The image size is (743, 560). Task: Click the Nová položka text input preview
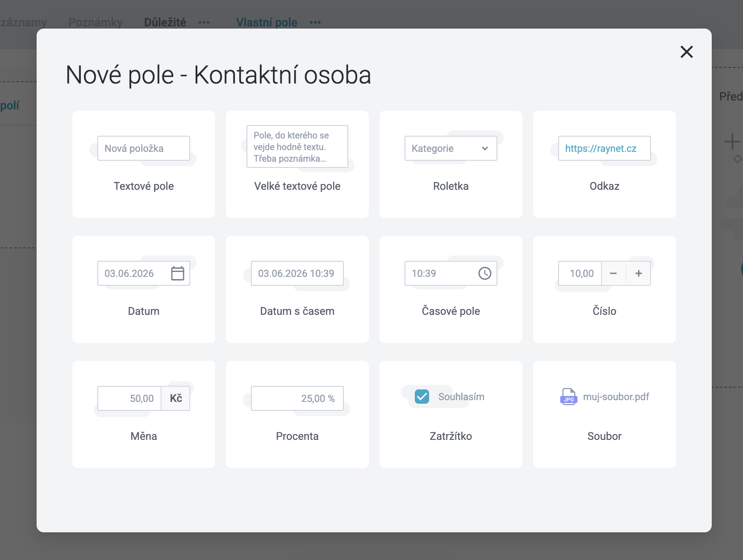pos(144,148)
